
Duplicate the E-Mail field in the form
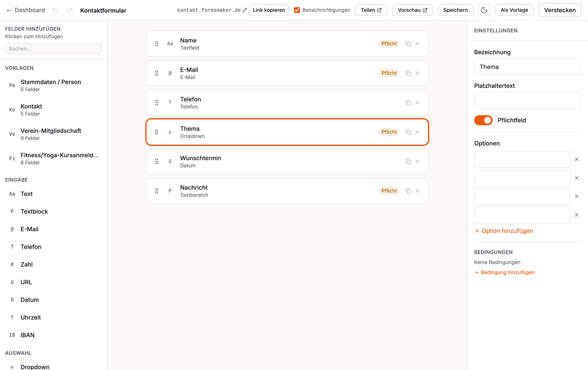pyautogui.click(x=408, y=73)
